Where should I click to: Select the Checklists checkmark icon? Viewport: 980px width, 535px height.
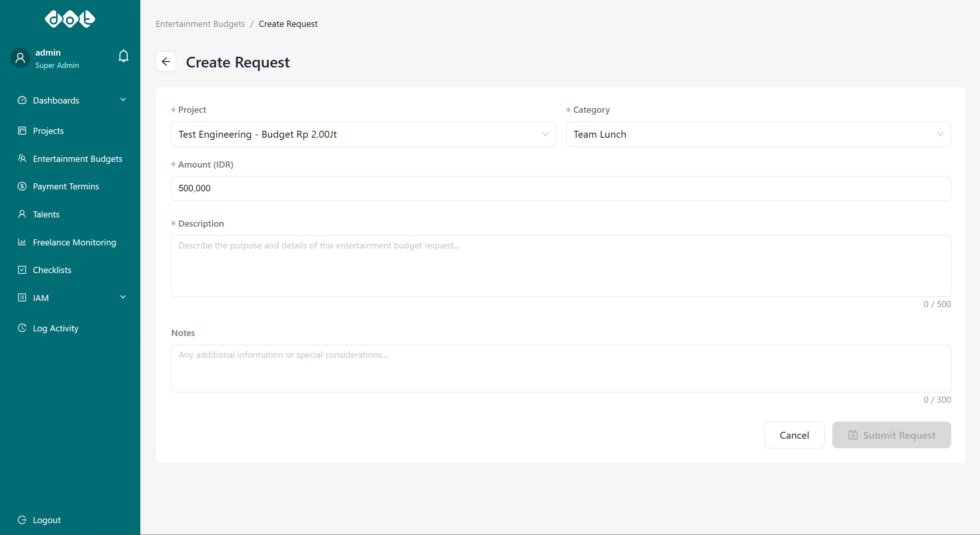pyautogui.click(x=22, y=270)
